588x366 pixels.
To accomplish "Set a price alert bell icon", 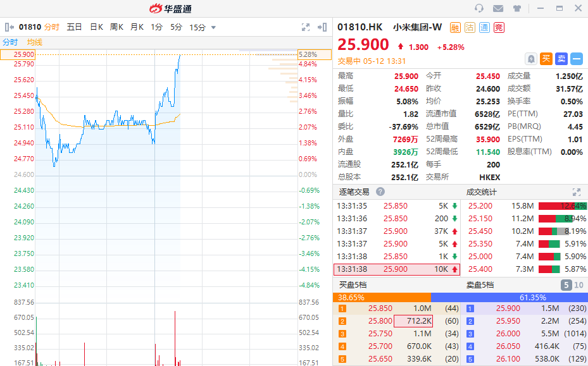I will point(531,59).
